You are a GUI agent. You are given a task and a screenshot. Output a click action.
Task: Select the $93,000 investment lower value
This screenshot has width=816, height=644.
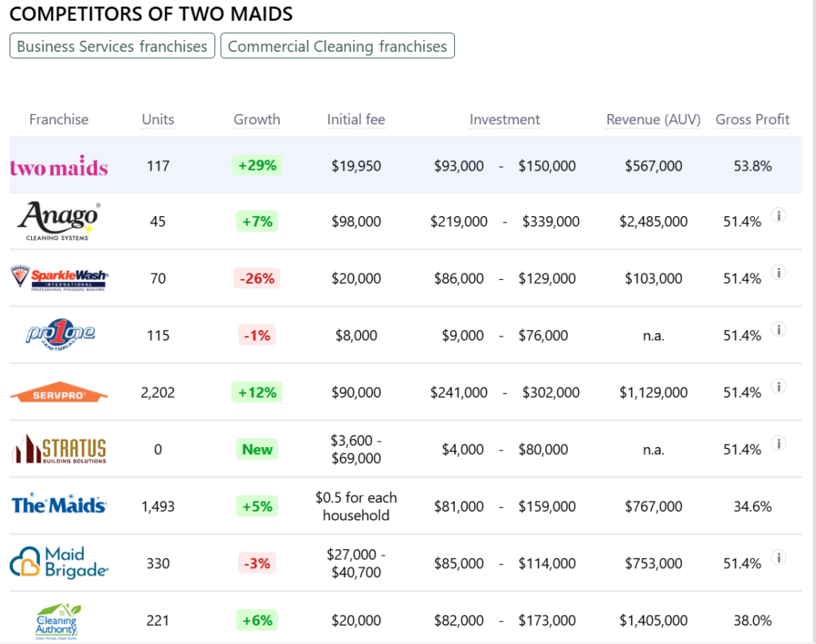click(459, 166)
